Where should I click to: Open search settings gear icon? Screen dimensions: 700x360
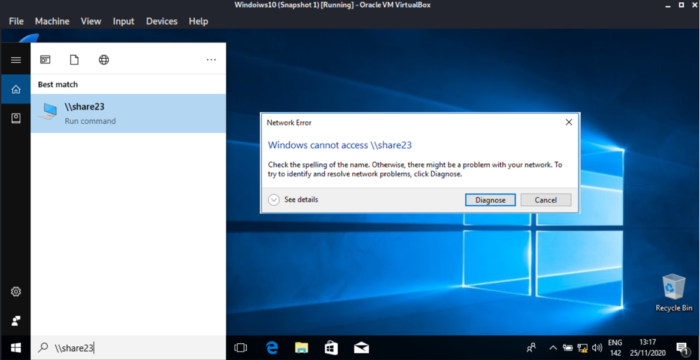coord(16,292)
